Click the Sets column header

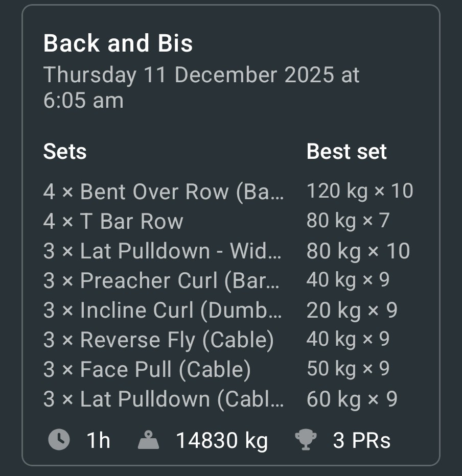65,152
